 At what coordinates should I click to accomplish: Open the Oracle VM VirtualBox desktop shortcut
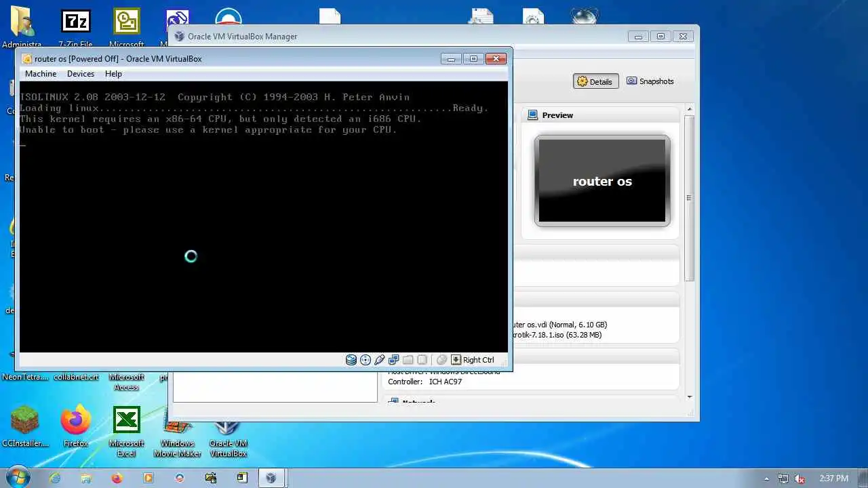(228, 437)
